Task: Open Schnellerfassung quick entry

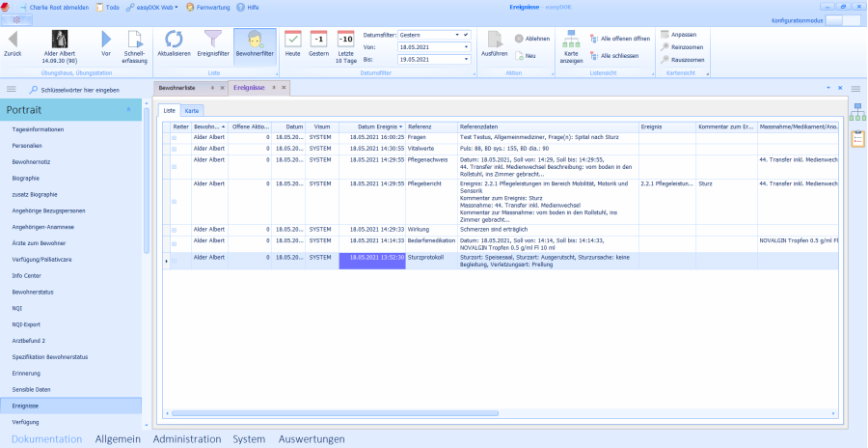Action: 135,40
